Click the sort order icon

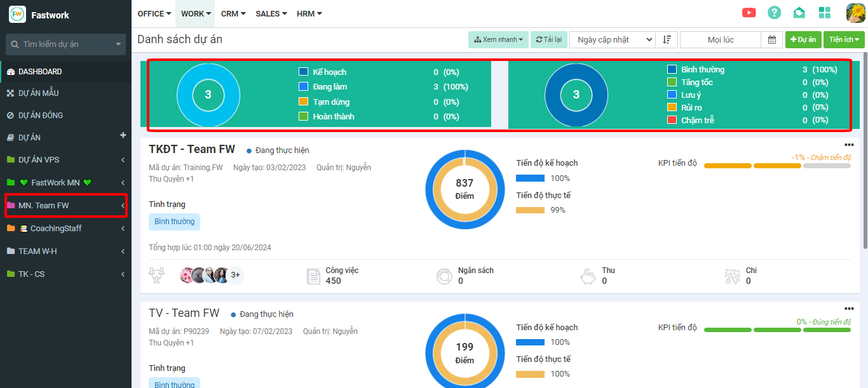tap(667, 39)
